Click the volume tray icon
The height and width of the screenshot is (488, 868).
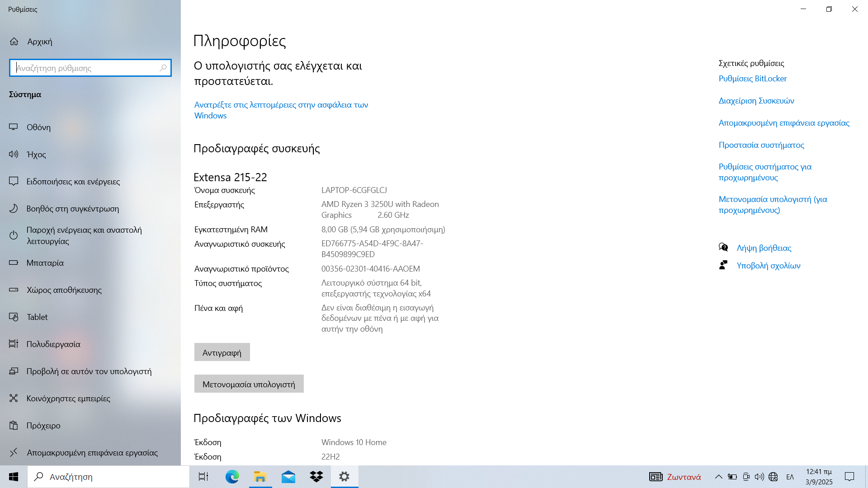[x=759, y=477]
